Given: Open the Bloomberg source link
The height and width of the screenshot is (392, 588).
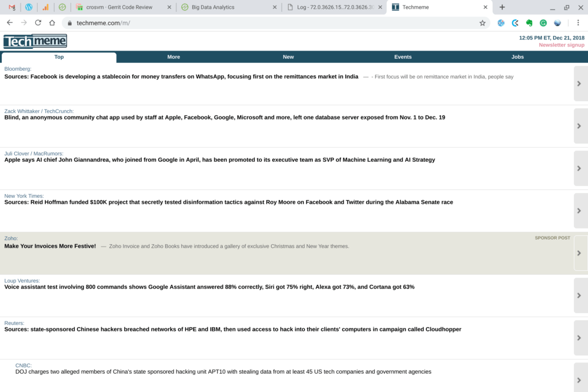Looking at the screenshot, I should pos(18,69).
